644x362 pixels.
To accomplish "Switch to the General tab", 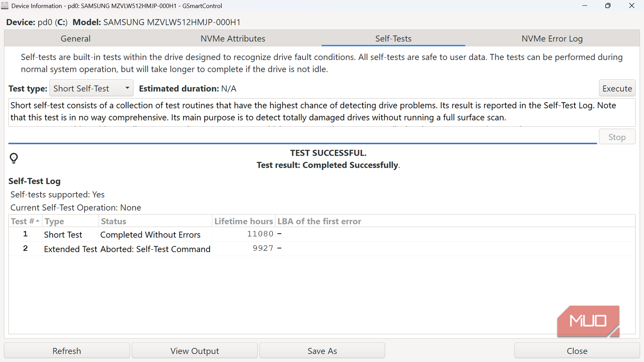I will pos(75,39).
